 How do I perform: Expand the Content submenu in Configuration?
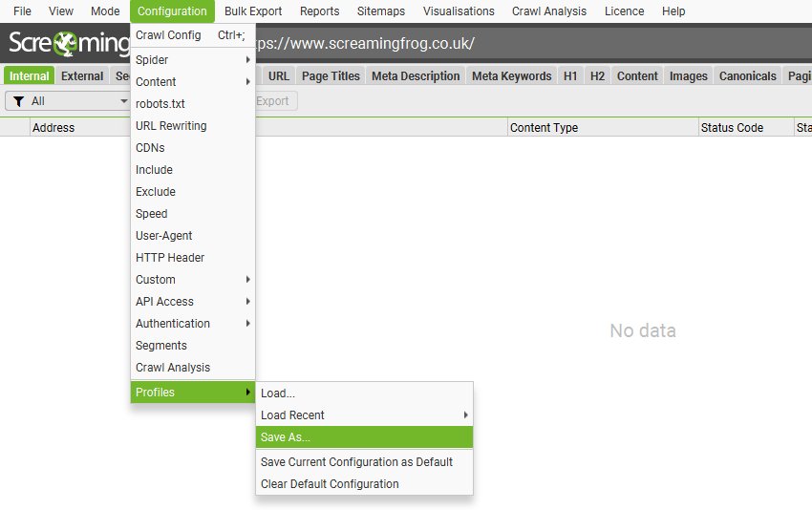193,82
